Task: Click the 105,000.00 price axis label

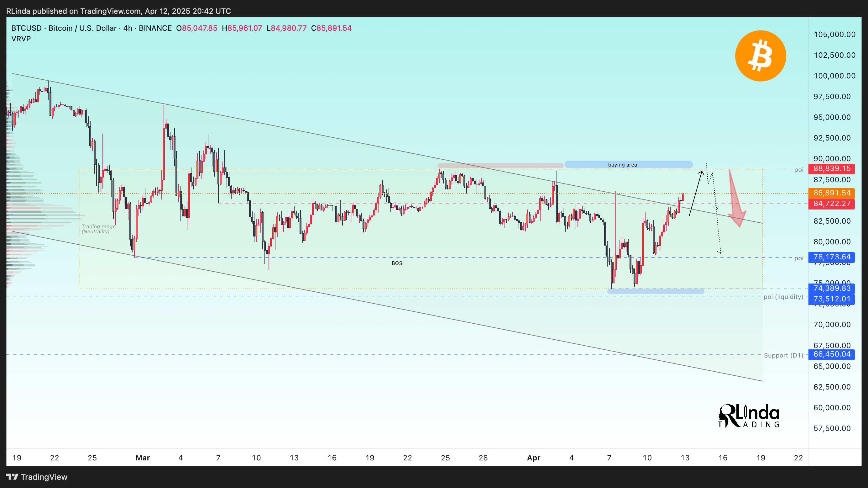Action: click(x=834, y=34)
